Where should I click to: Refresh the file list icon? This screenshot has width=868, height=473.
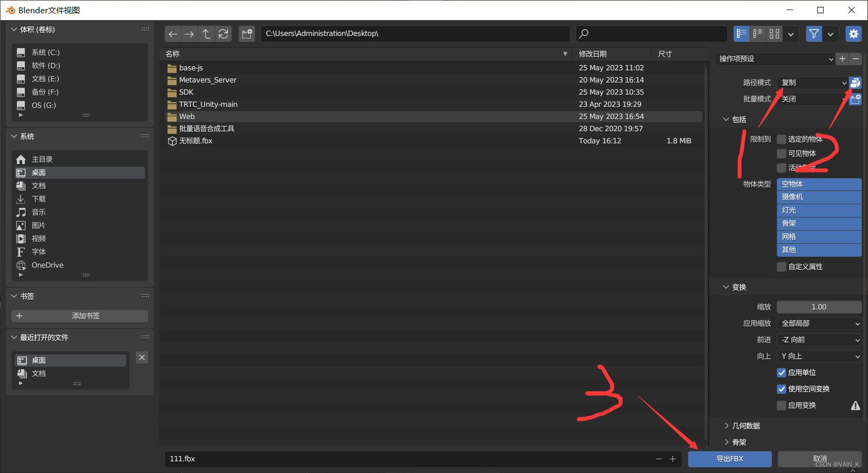tap(223, 34)
